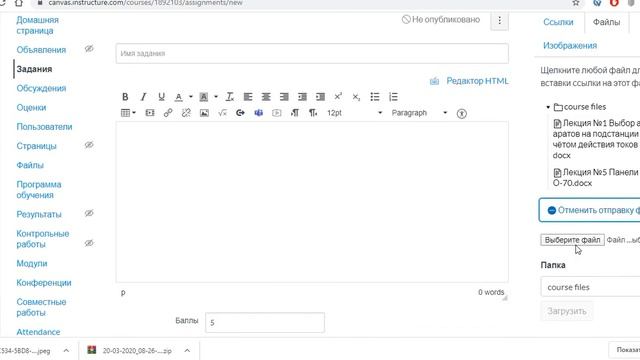Collapse the course files folder tree
640x360 pixels.
pos(548,107)
